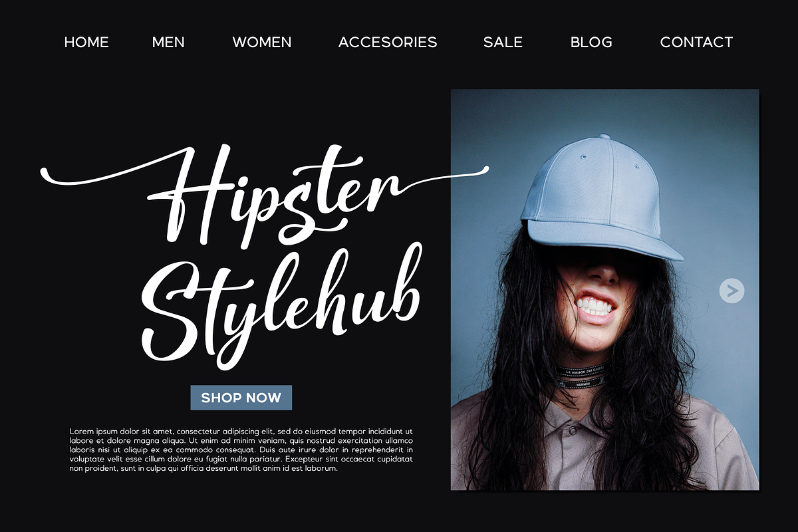Open the ACCESORIES menu item
This screenshot has height=532, width=798.
388,42
